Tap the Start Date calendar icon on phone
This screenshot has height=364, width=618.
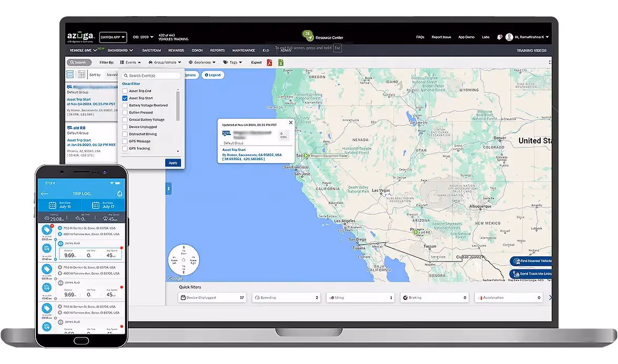coord(53,205)
